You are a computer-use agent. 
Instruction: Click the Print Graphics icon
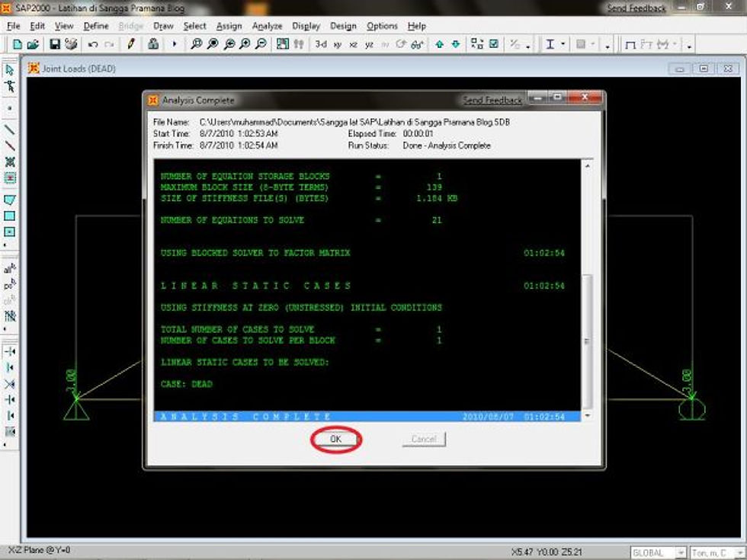point(71,44)
